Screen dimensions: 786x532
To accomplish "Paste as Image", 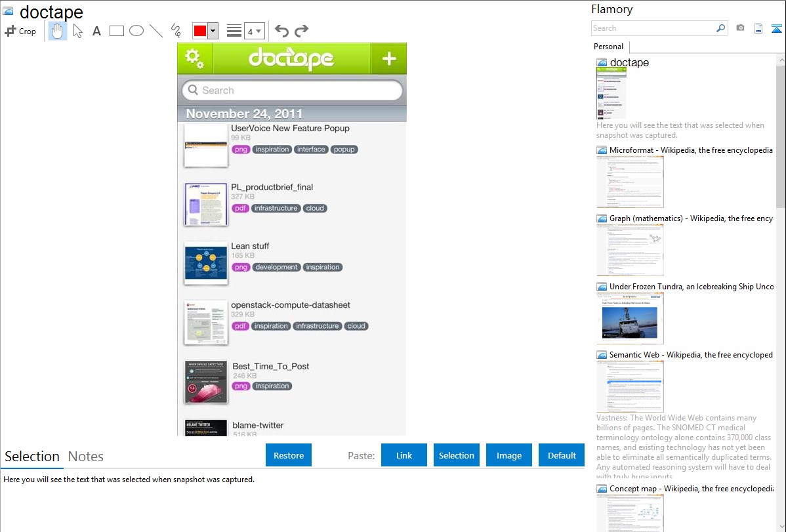I will click(x=509, y=455).
